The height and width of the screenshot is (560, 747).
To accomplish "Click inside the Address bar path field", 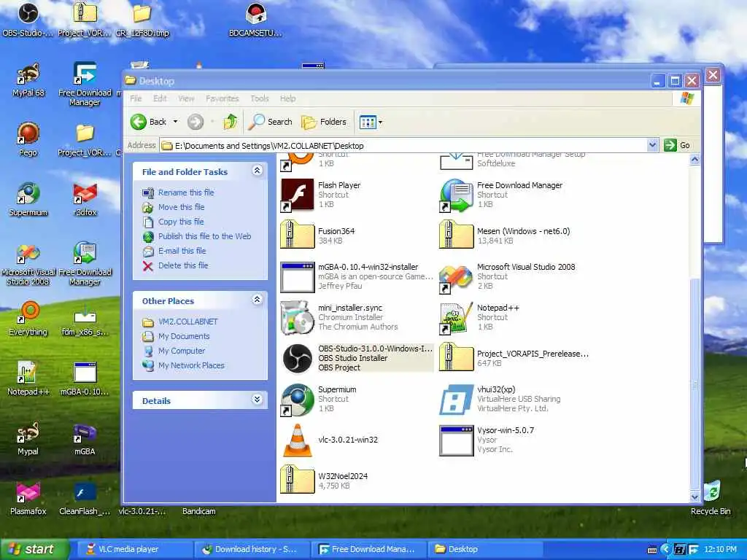I will (x=403, y=145).
